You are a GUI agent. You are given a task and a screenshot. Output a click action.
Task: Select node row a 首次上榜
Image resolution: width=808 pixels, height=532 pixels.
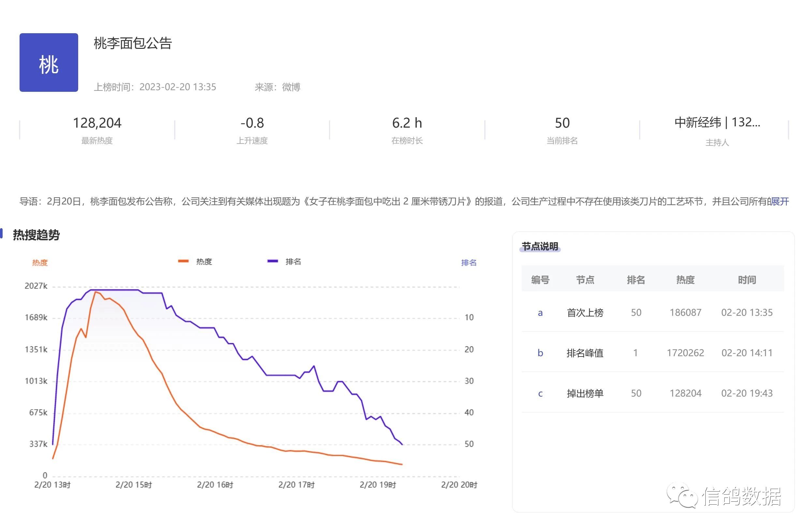coord(584,313)
